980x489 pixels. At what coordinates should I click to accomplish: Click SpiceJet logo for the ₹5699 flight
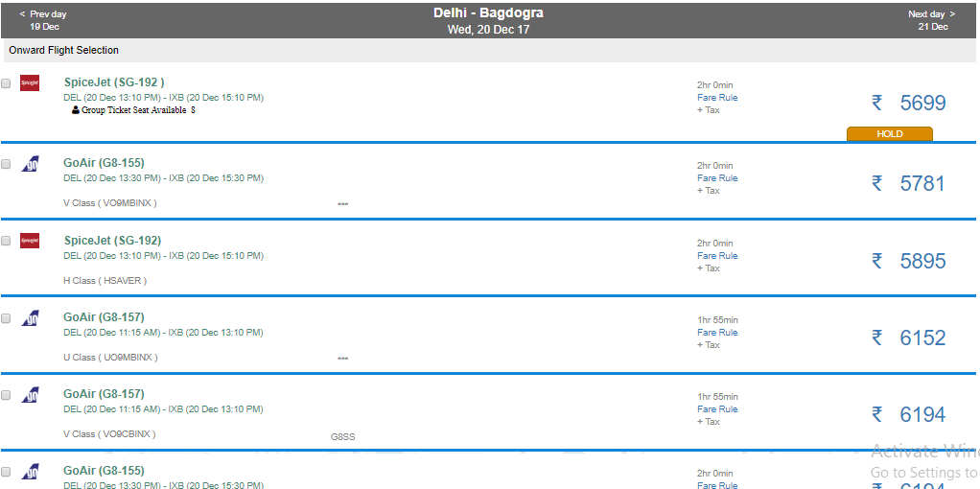coord(30,83)
